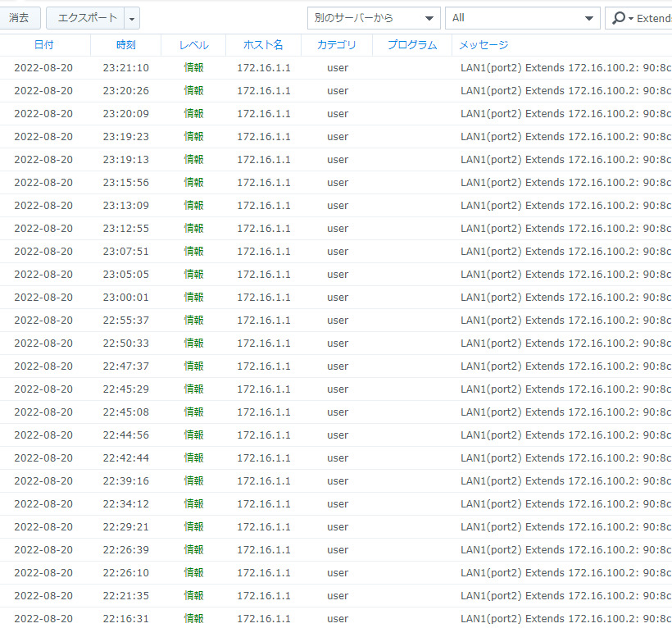Click the magnifier search icon
Screen dimensions: 672x628
(620, 18)
